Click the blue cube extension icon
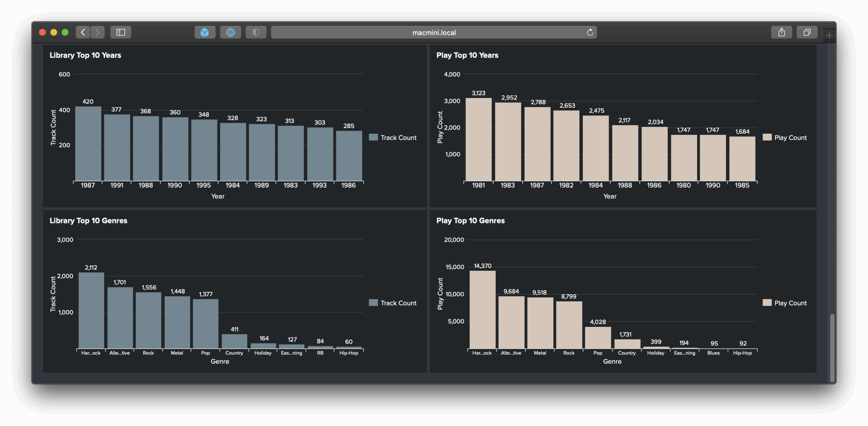Viewport: 868px width, 426px height. 205,32
